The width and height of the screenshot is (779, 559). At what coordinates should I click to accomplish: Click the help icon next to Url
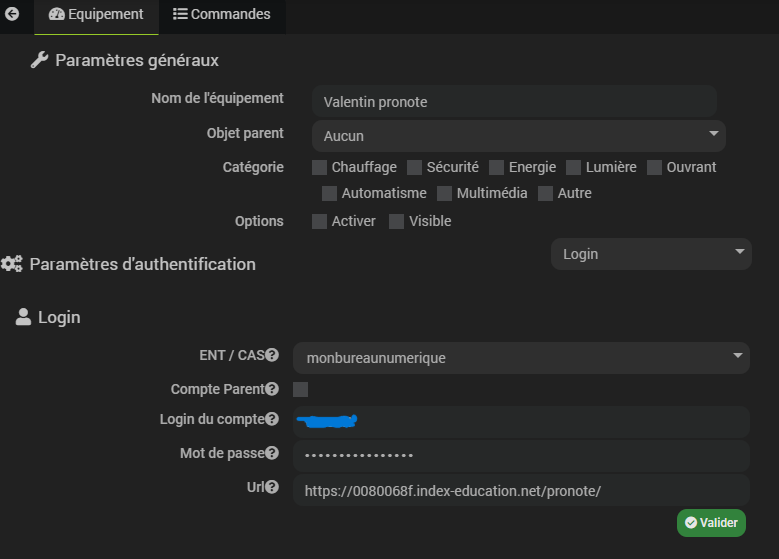(x=272, y=487)
